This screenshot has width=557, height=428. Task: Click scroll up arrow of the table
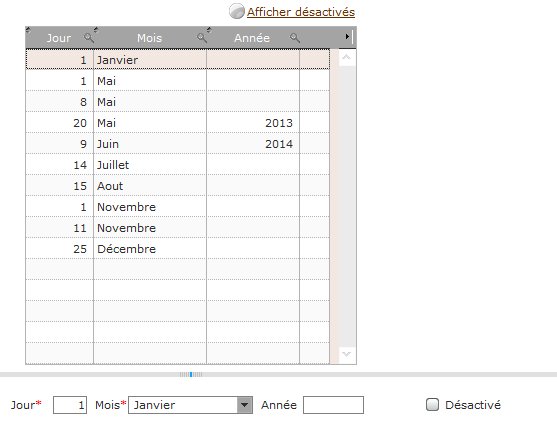point(347,57)
